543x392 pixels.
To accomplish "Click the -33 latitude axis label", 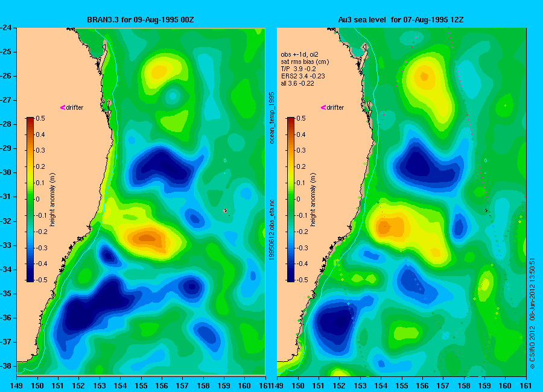I will (x=5, y=245).
